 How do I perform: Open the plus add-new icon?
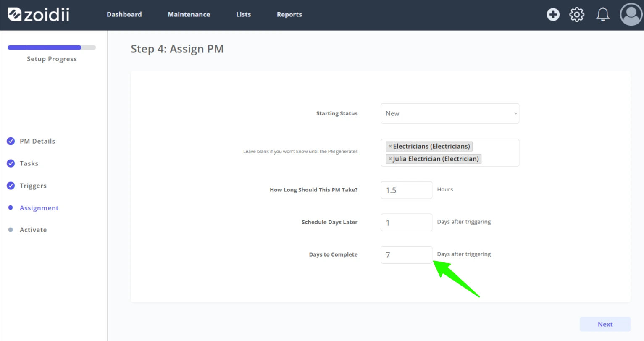point(553,15)
